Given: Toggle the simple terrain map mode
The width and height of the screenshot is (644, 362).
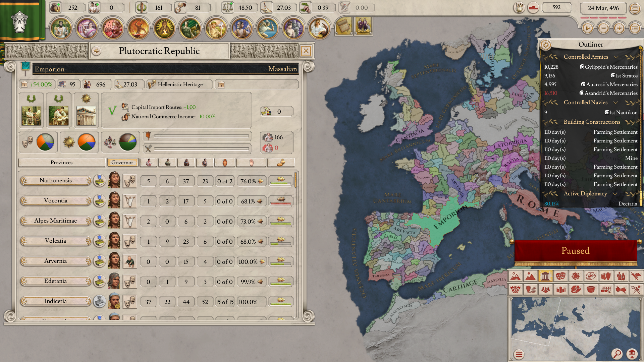Looking at the screenshot, I should coord(530,276).
